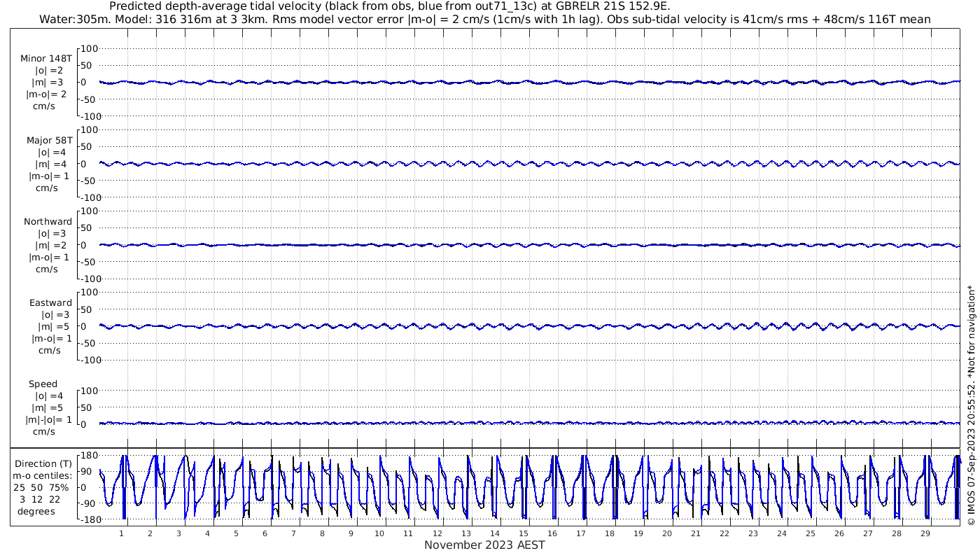Click '|m| =2' under the Northward label
Screen dimensions: 980x560
point(52,245)
